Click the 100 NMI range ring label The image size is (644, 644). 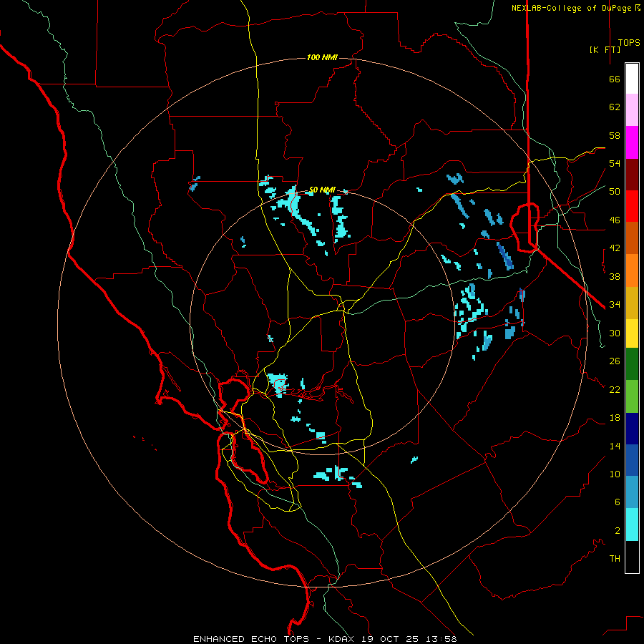point(322,57)
